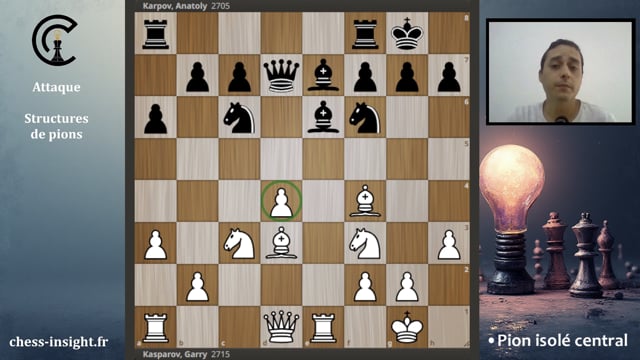Image resolution: width=640 pixels, height=360 pixels.
Task: Click the 'Attaque' heading text
Action: coord(56,87)
